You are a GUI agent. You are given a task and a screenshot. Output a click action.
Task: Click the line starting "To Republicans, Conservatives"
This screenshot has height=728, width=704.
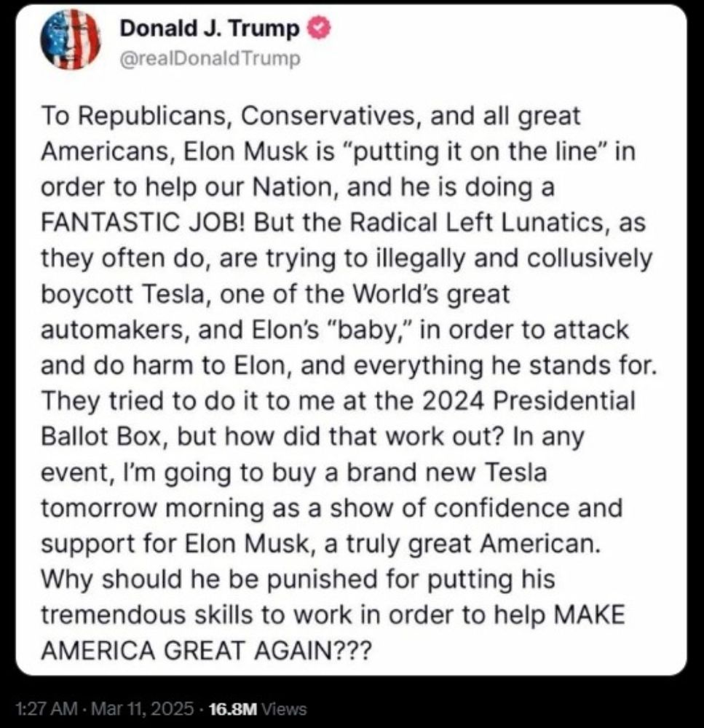click(311, 116)
